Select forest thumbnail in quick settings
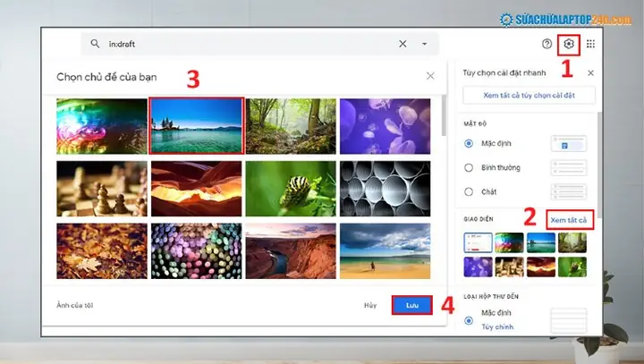Viewport: 644px width, 364px height. click(572, 242)
